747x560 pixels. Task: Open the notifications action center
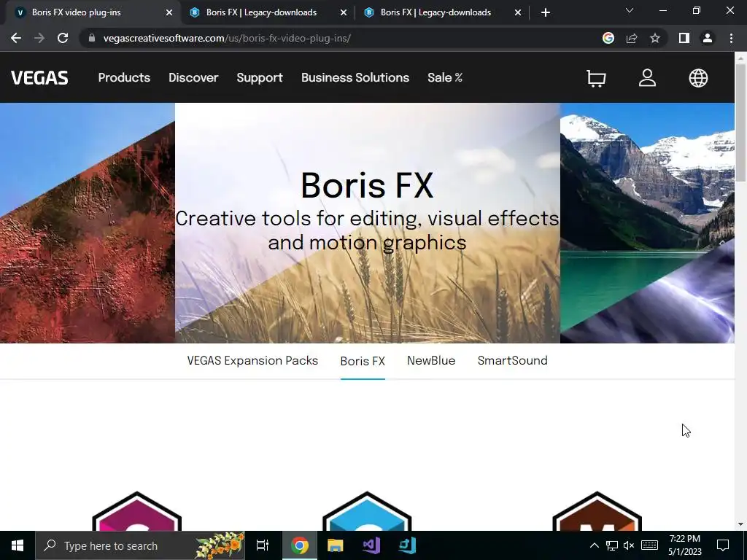(723, 545)
